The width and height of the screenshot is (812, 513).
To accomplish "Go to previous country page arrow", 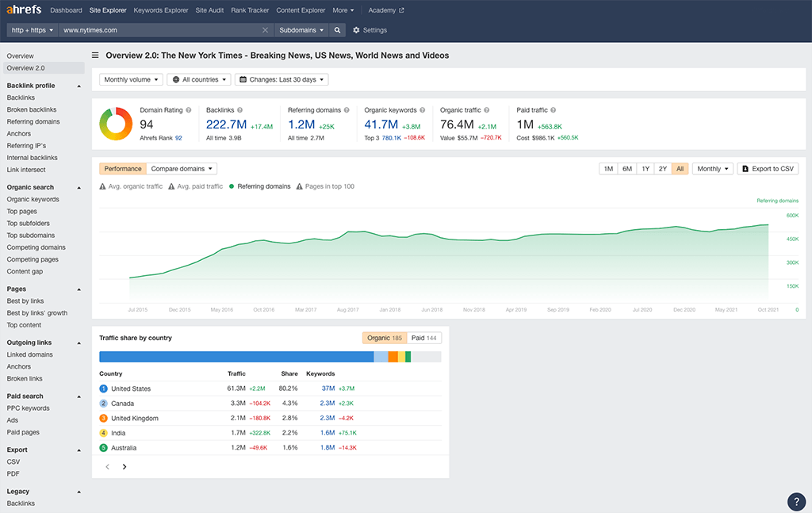I will coord(107,466).
